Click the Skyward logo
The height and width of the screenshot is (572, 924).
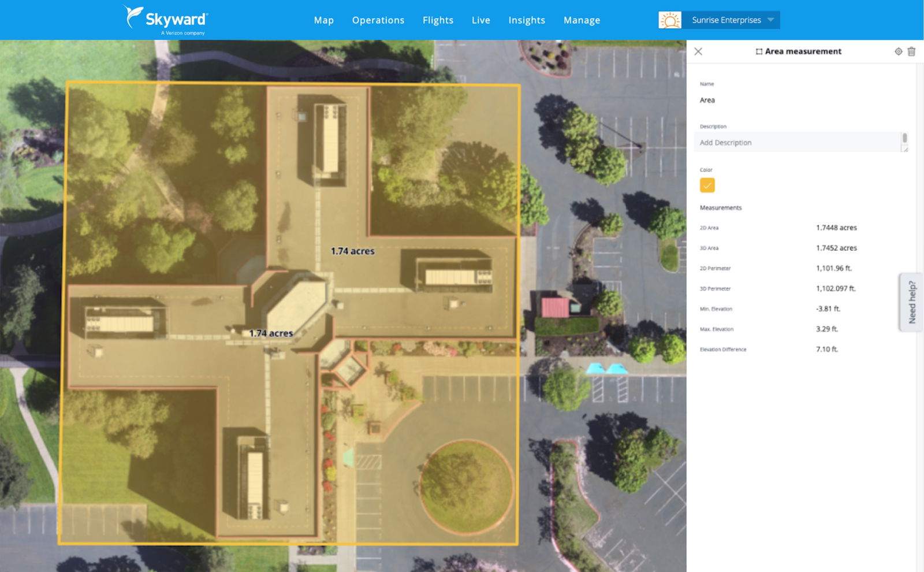click(166, 20)
